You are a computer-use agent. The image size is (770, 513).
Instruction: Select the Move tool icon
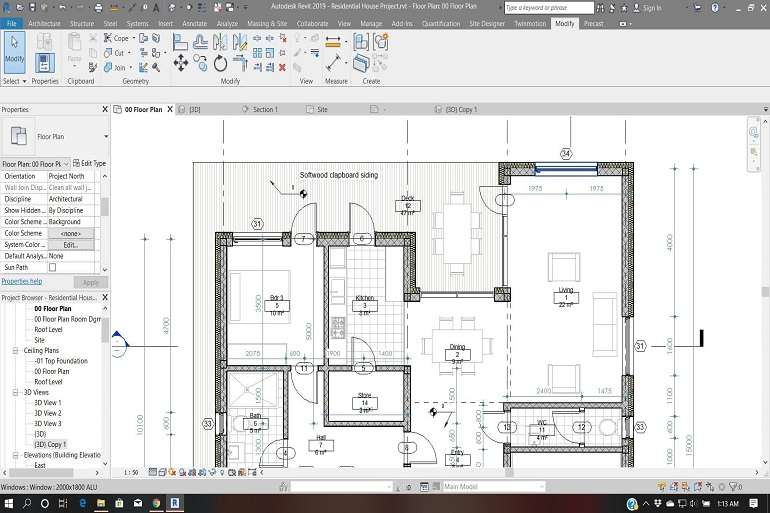click(180, 63)
